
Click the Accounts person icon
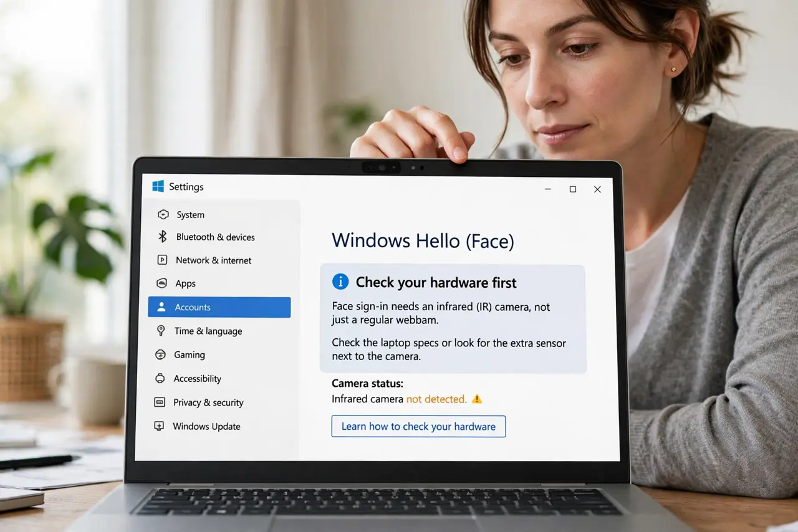(161, 307)
